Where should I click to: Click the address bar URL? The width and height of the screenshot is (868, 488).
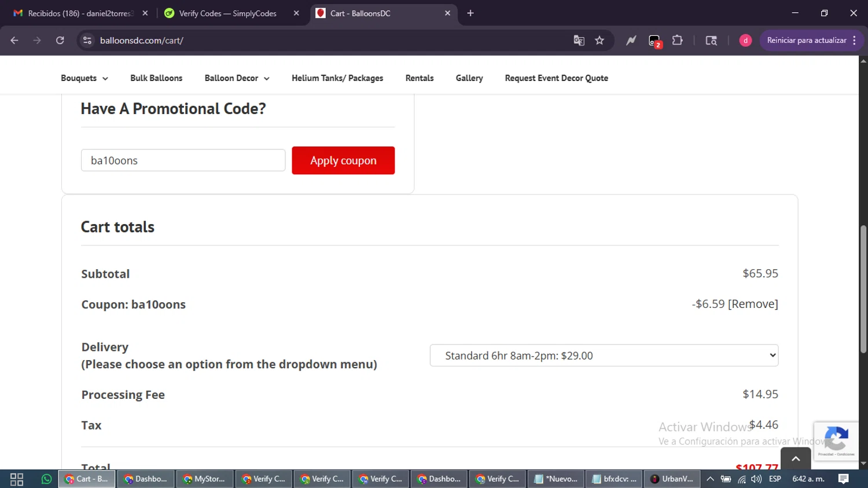142,41
